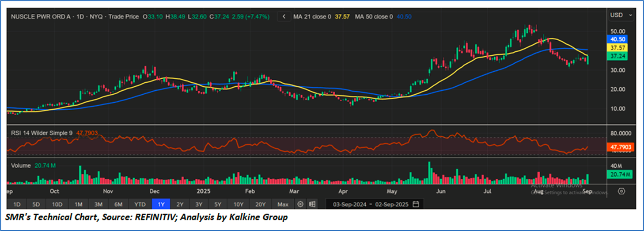Select the 3Y time range

pos(199,204)
